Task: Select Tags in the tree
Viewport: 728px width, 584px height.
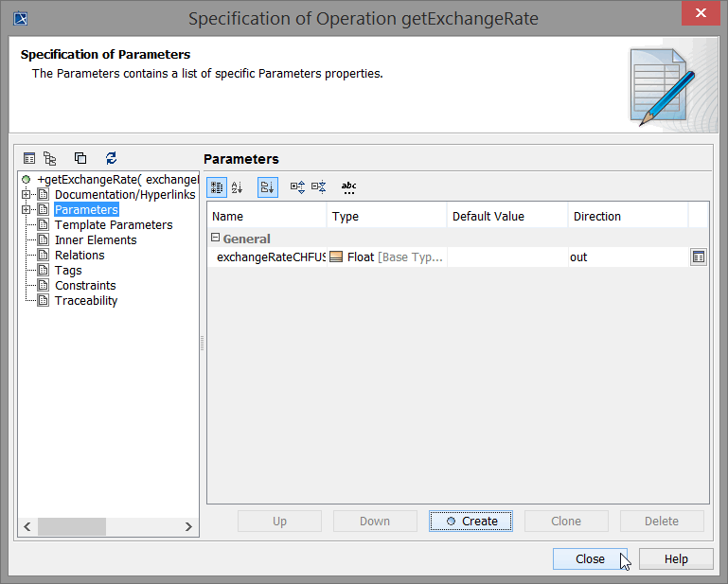Action: pyautogui.click(x=68, y=270)
